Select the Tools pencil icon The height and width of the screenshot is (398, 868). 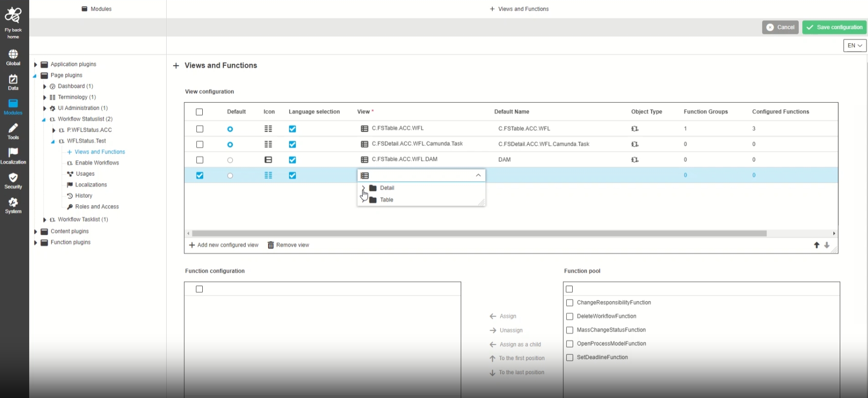pyautogui.click(x=13, y=129)
